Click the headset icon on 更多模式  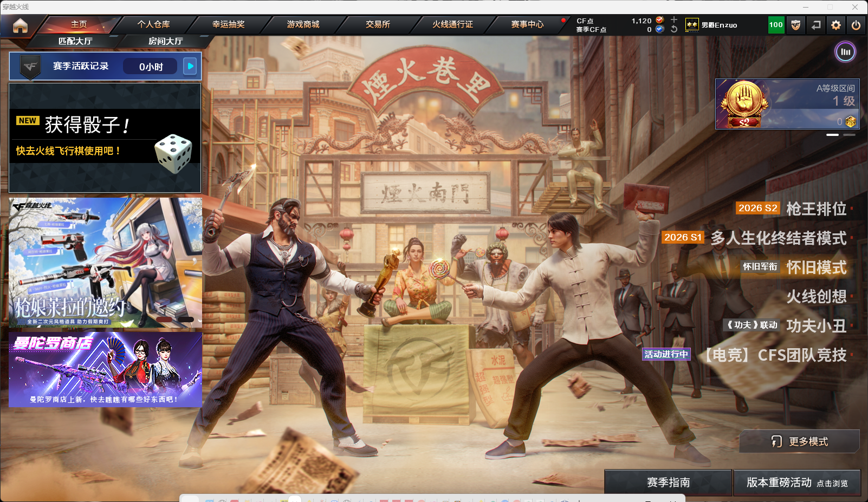pyautogui.click(x=776, y=442)
